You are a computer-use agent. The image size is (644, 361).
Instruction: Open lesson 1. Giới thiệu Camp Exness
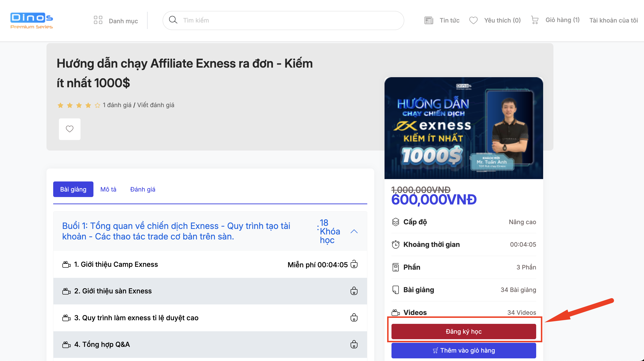coord(116,264)
